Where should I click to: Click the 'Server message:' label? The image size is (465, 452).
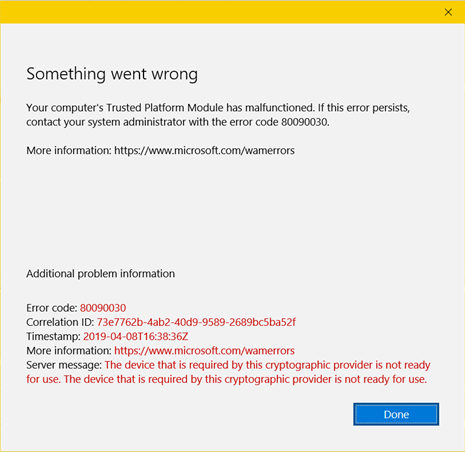(x=64, y=365)
